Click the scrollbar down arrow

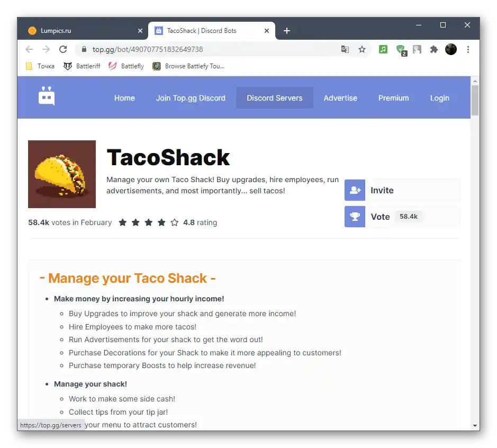pyautogui.click(x=475, y=425)
